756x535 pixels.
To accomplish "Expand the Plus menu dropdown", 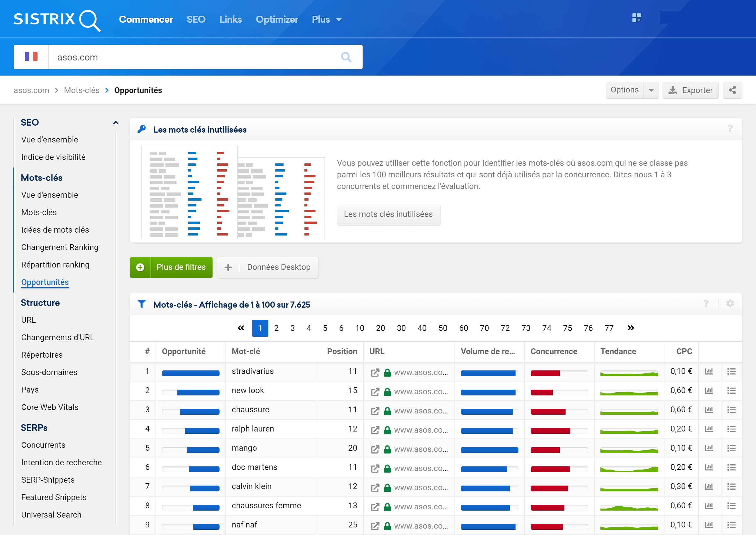I will 327,19.
